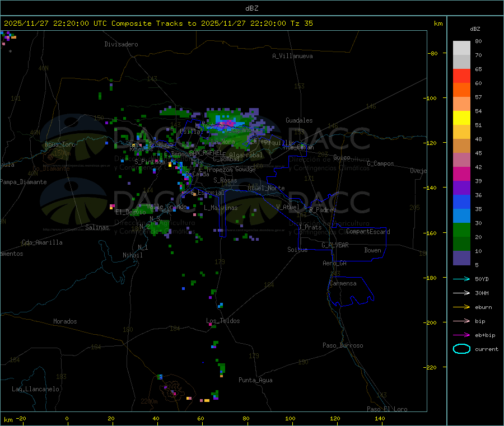The image size is (504, 426).
Task: Click the Salinas place label
Action: (97, 227)
